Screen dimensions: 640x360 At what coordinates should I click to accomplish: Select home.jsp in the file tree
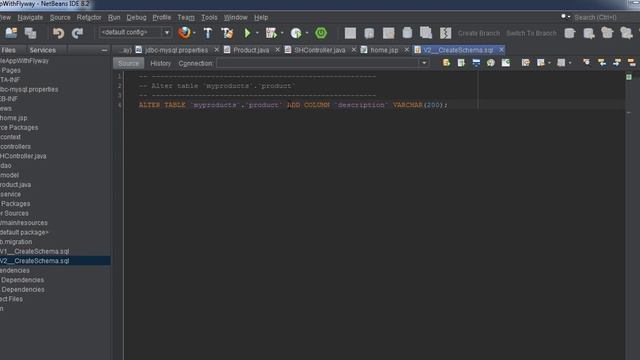click(x=13, y=118)
